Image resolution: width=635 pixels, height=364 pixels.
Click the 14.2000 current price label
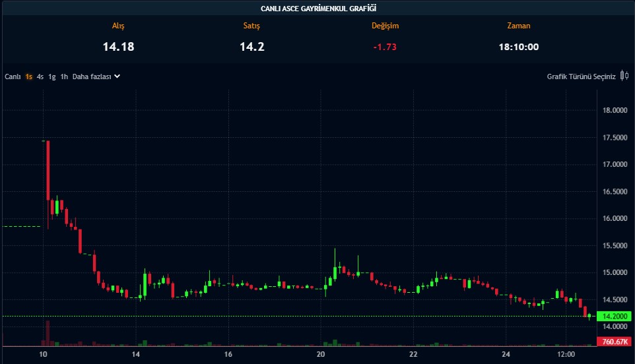[x=615, y=317]
